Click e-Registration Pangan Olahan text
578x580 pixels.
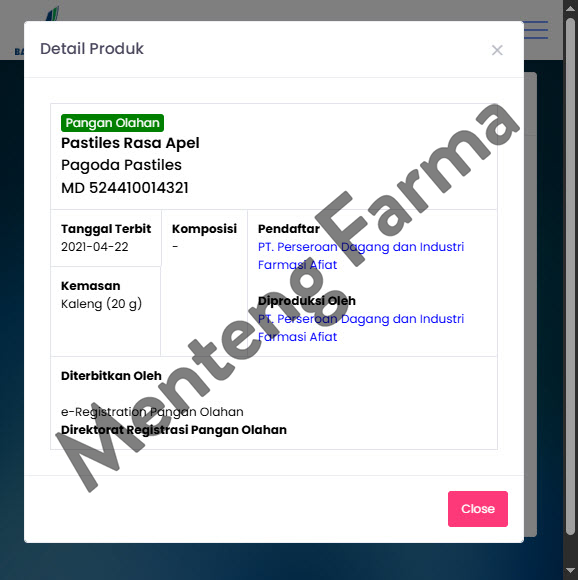tap(152, 412)
